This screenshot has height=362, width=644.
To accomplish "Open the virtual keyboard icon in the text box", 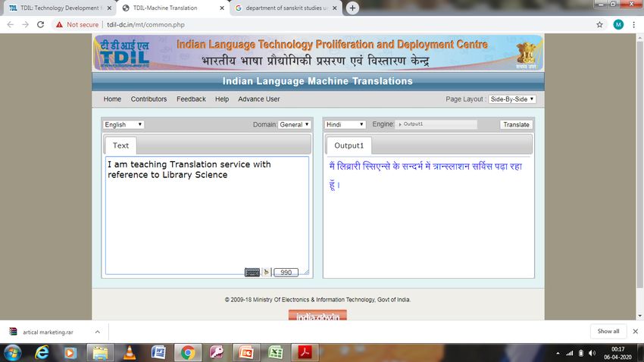I will coord(252,272).
